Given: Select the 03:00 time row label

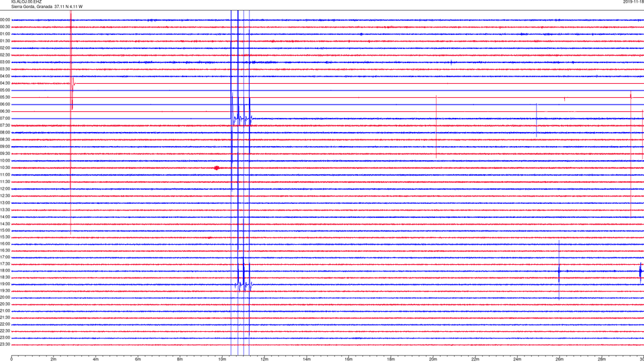Looking at the screenshot, I should tap(5, 62).
